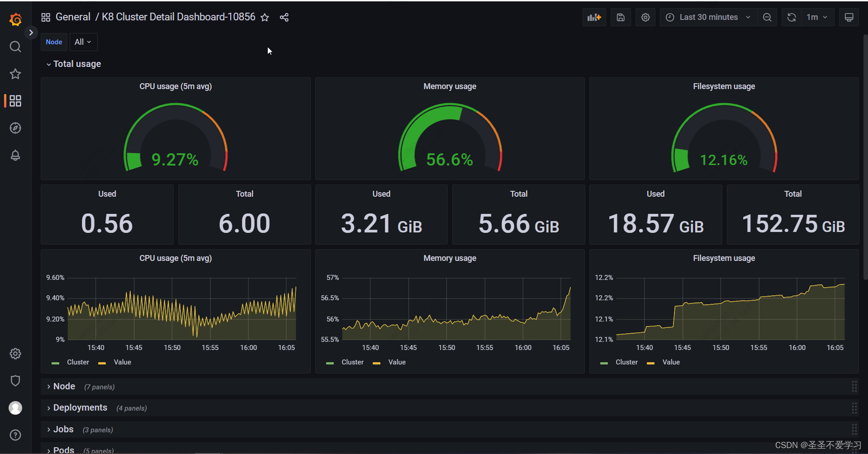The image size is (868, 454).
Task: Open the 1m refresh interval dropdown
Action: pyautogui.click(x=817, y=17)
